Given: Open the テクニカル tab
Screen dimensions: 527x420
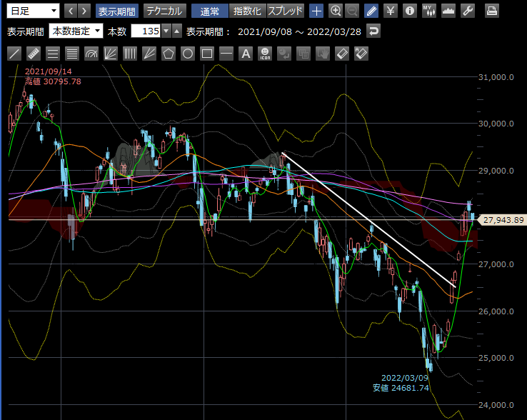Looking at the screenshot, I should pyautogui.click(x=165, y=11).
